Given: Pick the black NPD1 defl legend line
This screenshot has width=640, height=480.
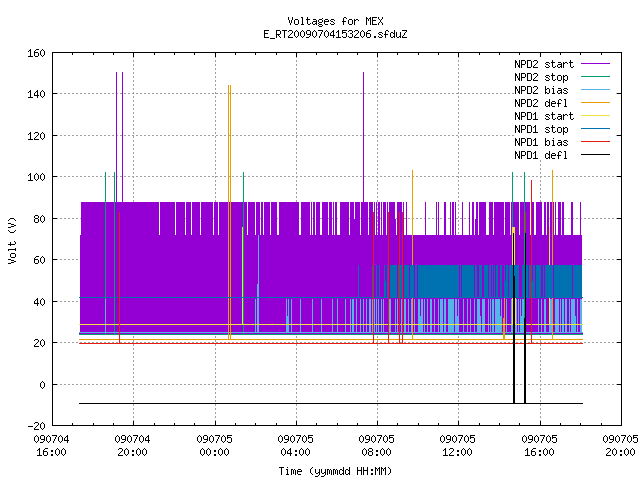Looking at the screenshot, I should pos(595,155).
